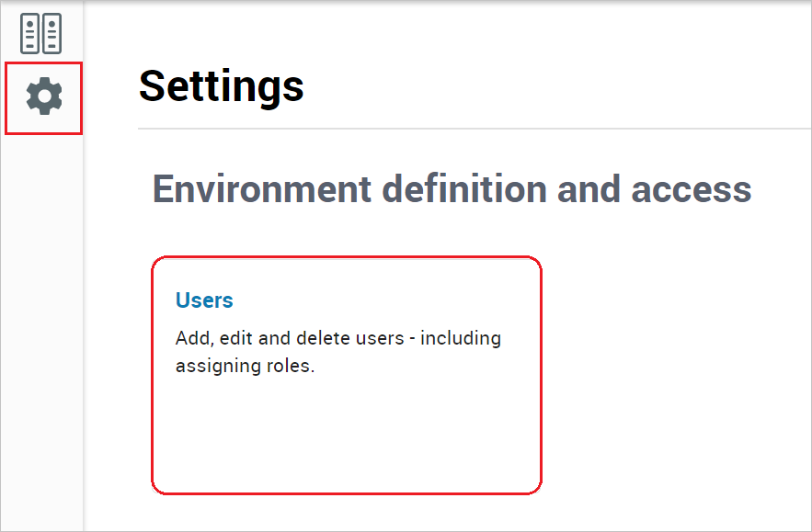Select the 'Environment definition and access' heading
This screenshot has height=532, width=812.
click(452, 189)
